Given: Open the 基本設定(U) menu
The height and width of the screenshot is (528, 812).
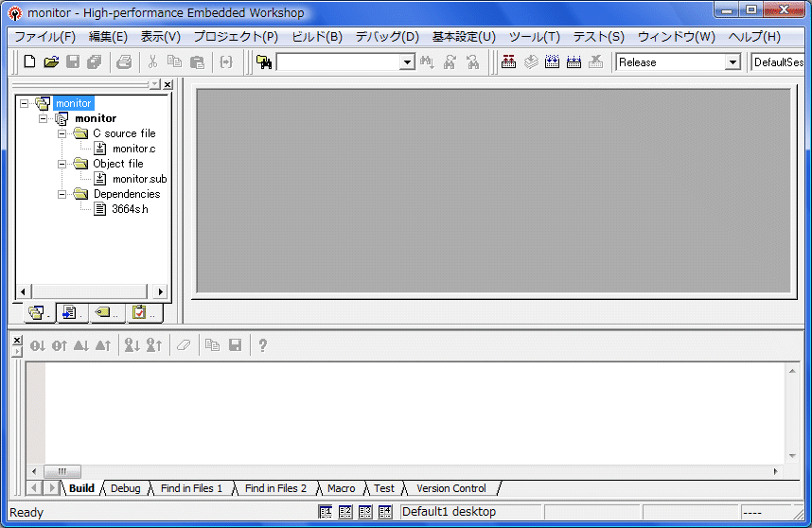Looking at the screenshot, I should pos(464,37).
